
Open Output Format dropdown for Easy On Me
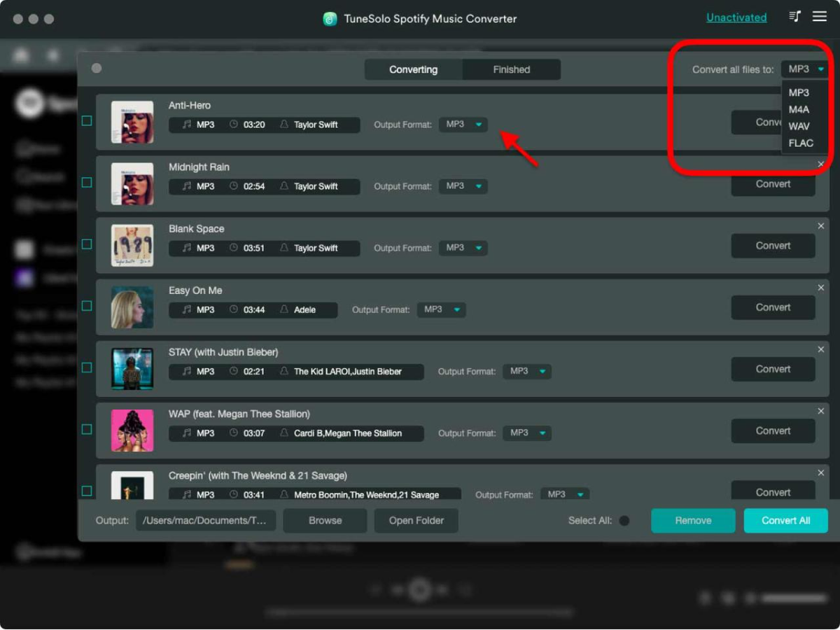click(442, 309)
